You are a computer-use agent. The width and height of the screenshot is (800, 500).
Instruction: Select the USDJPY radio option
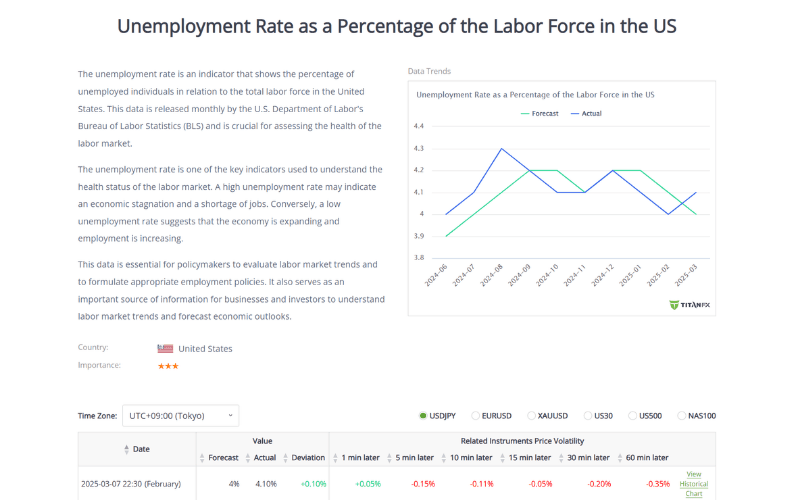pos(424,415)
